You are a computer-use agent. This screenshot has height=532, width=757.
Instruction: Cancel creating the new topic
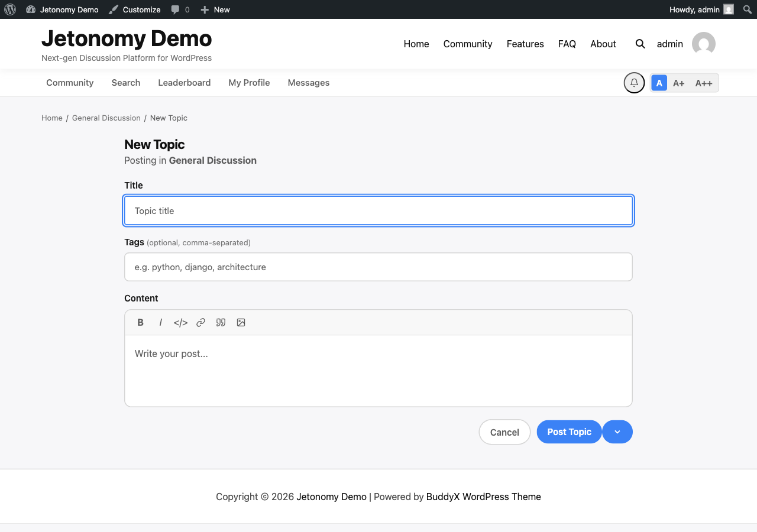point(504,432)
